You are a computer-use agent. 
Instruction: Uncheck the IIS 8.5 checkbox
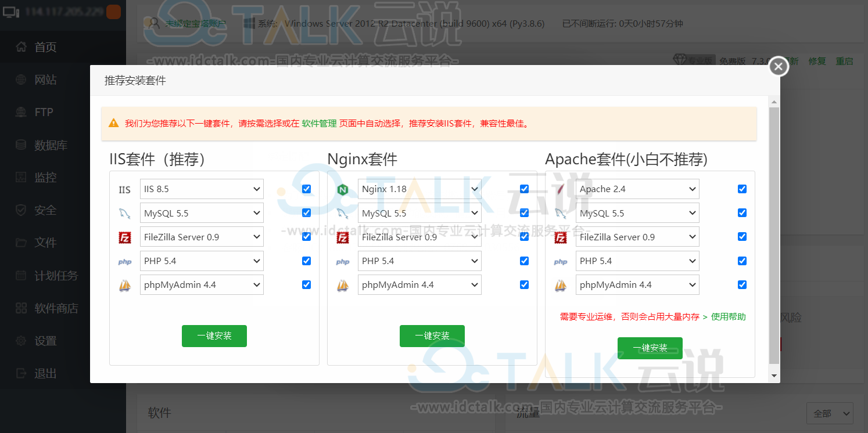(306, 189)
